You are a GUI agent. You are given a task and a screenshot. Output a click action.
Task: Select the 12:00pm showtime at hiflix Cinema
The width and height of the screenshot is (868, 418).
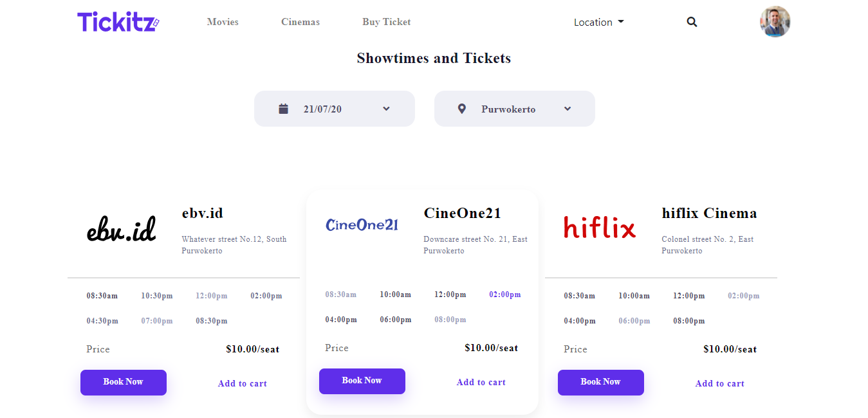click(688, 295)
